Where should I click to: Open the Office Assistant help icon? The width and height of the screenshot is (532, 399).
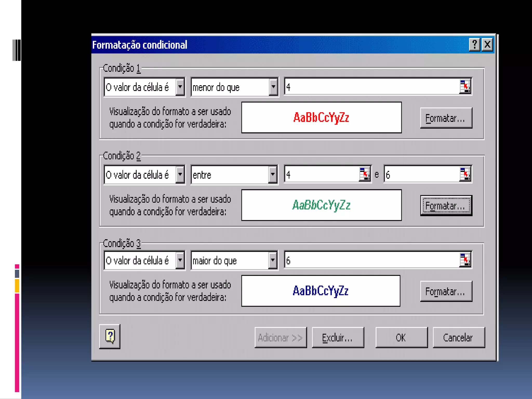tap(110, 336)
